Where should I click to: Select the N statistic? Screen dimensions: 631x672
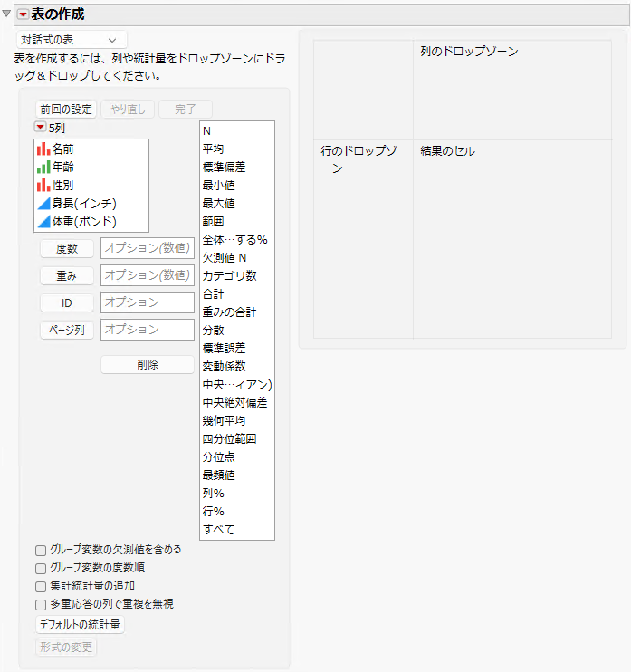(x=237, y=131)
